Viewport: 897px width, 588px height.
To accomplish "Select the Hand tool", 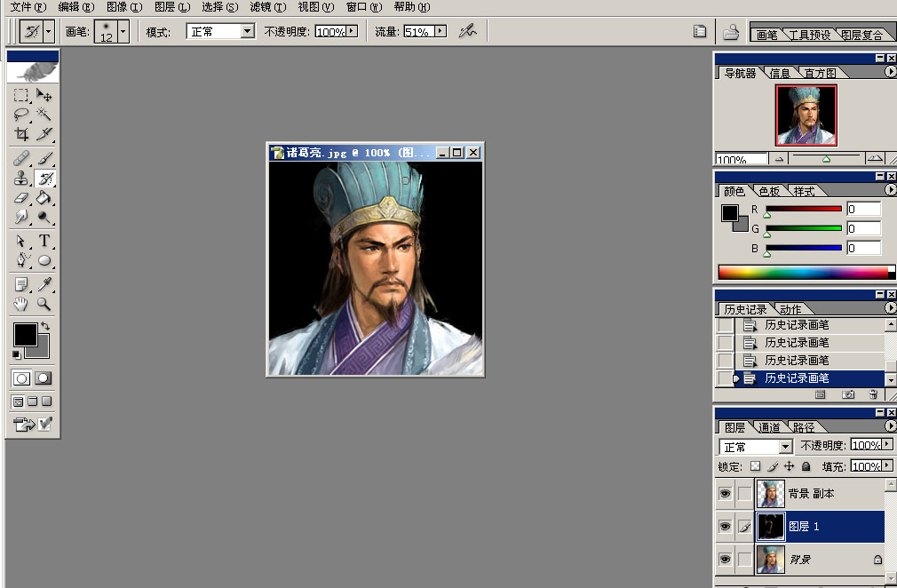I will tap(21, 304).
